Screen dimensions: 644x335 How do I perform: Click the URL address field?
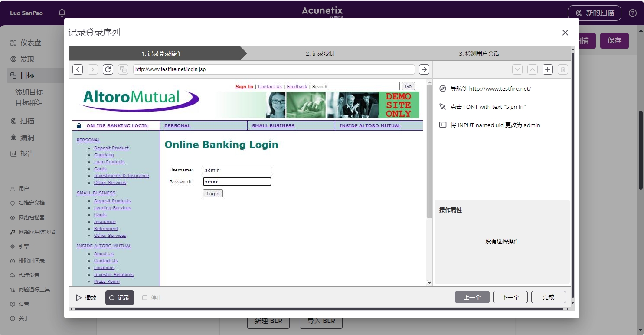(274, 69)
